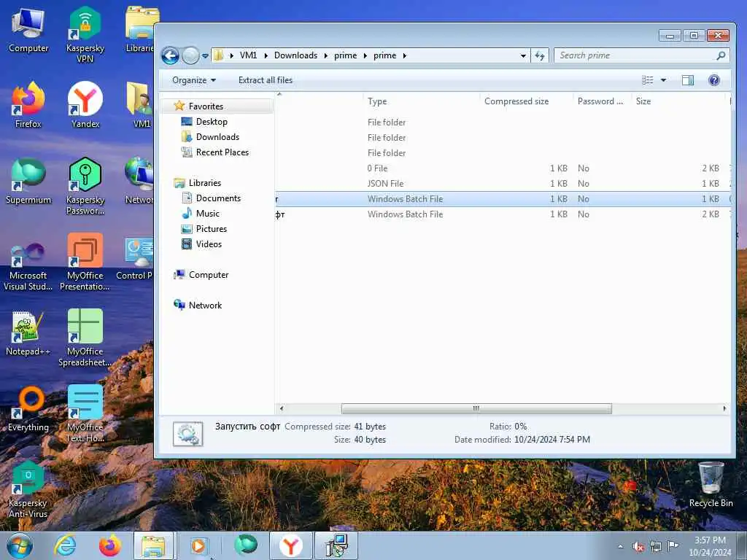Launch Internet Explorer from taskbar

(x=64, y=545)
